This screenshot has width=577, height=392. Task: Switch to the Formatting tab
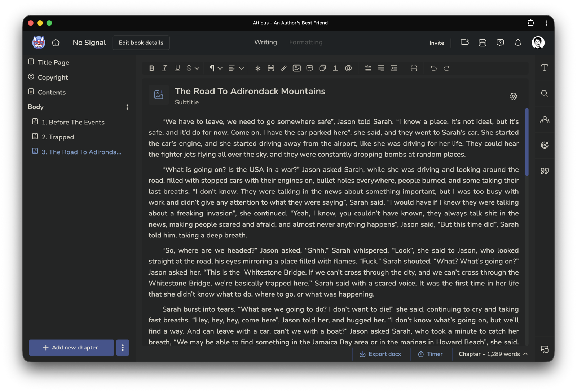[306, 42]
